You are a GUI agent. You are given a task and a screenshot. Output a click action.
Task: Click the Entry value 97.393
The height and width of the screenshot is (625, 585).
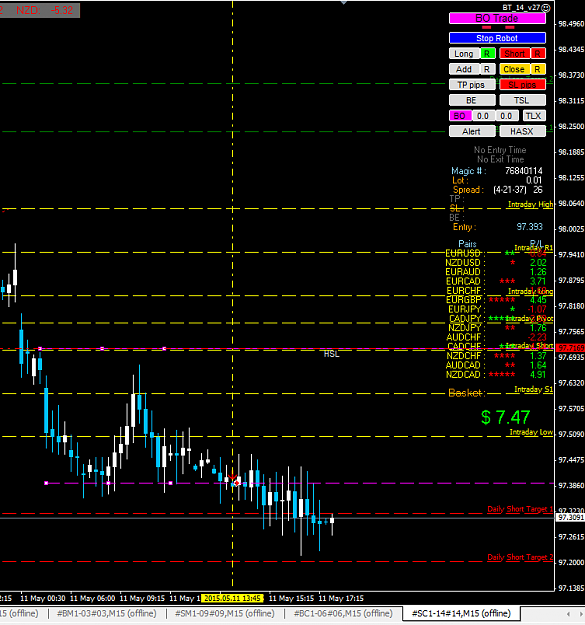(530, 227)
